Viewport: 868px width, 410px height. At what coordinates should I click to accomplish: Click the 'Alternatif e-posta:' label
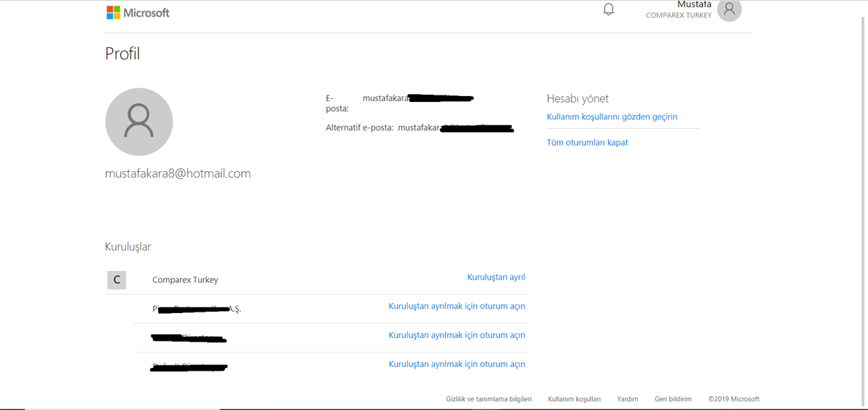coord(359,128)
